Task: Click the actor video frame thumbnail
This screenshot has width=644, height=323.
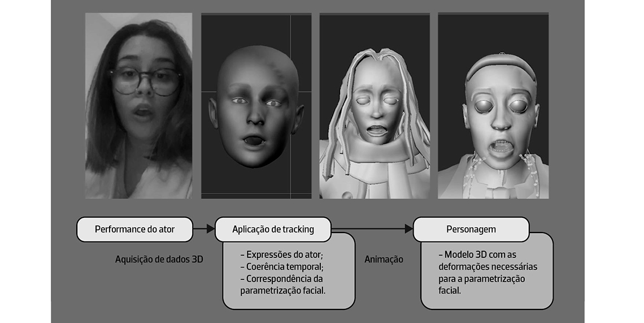Action: [x=138, y=106]
